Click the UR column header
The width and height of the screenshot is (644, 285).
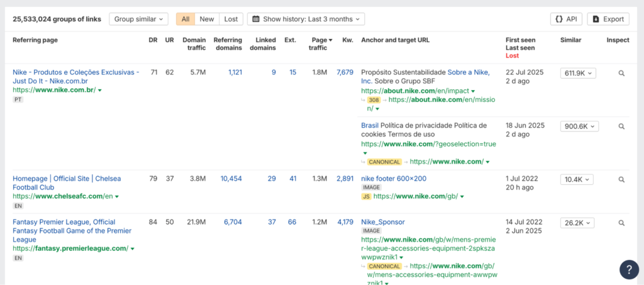click(x=169, y=40)
